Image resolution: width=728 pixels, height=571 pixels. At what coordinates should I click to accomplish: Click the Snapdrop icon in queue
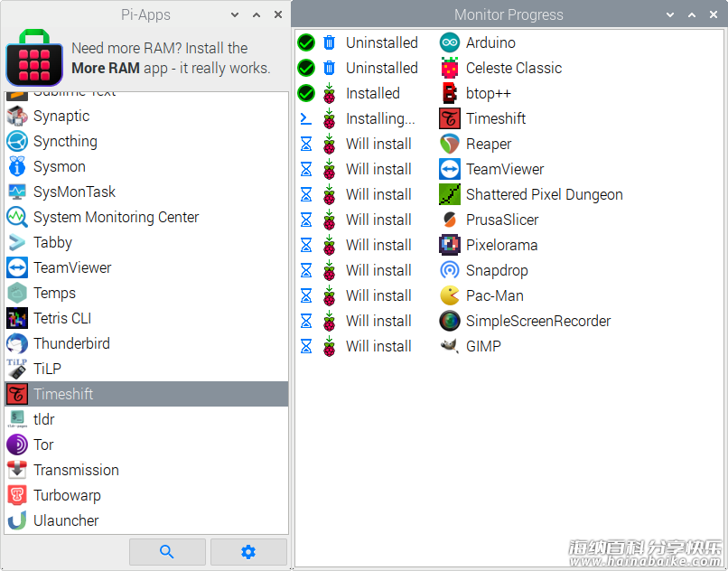tap(450, 270)
